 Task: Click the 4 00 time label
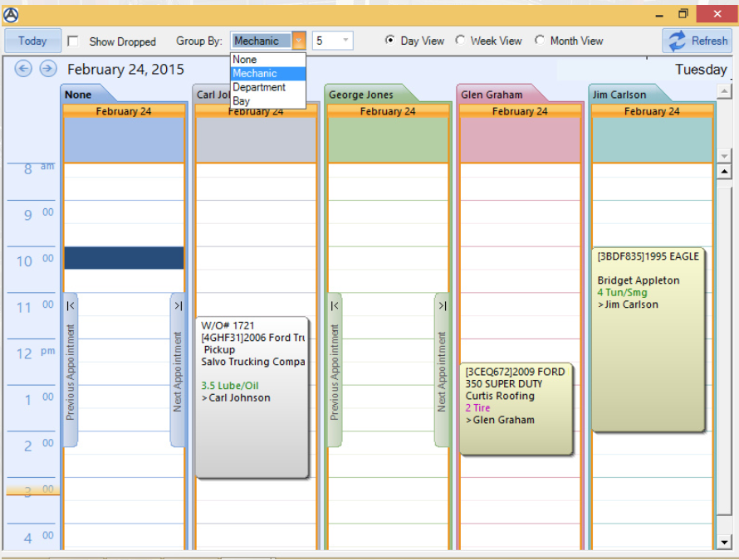point(39,538)
